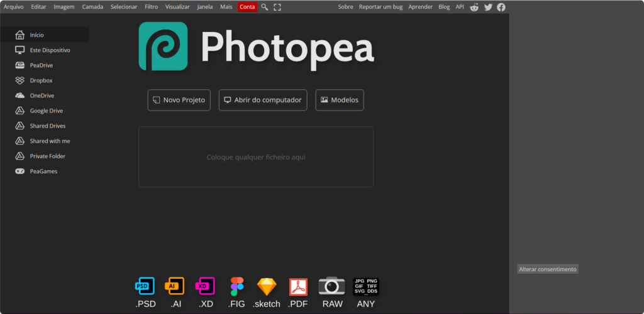Click the RAW camera icon

(332, 286)
